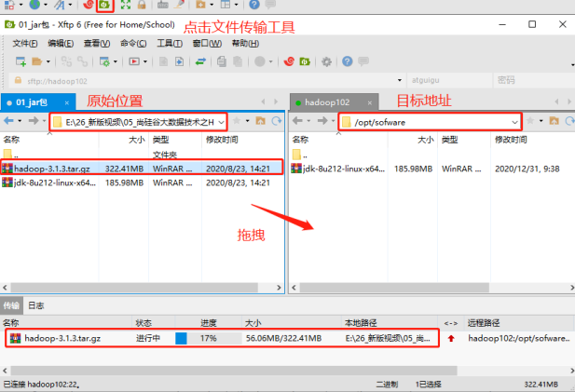This screenshot has height=392, width=575.
Task: Open the 查看(V) menu
Action: pos(97,44)
